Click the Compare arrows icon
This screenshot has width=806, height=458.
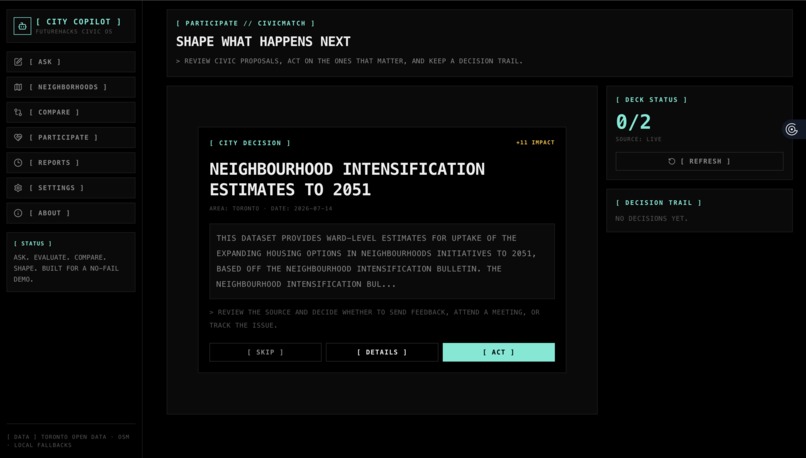point(18,112)
